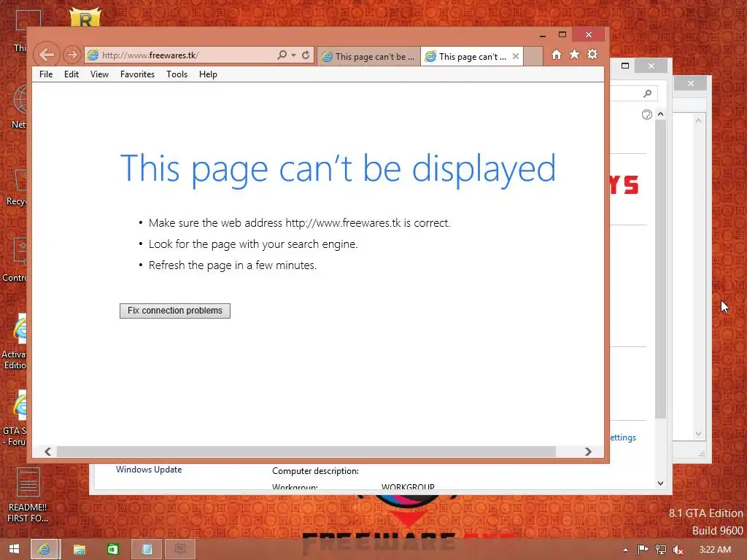Close the active tab with its X
747x560 pixels.
click(516, 56)
